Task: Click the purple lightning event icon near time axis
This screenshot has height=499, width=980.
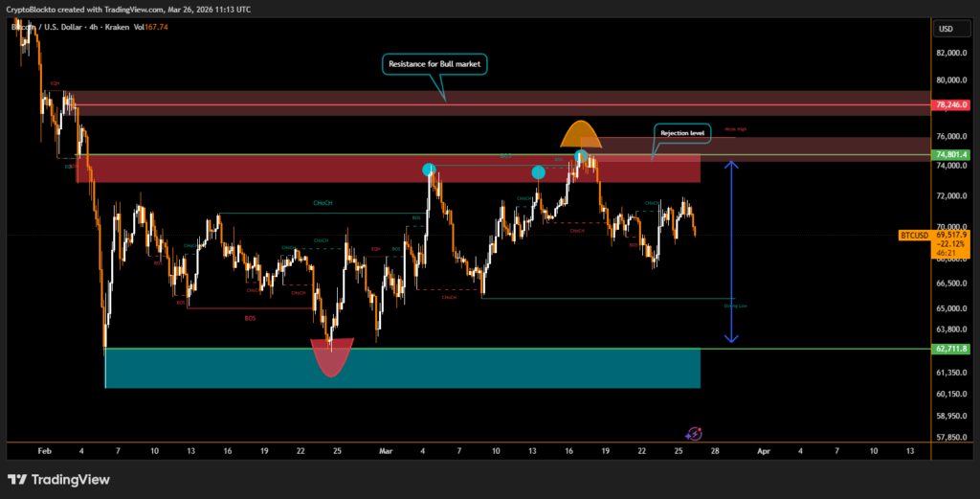Action: point(696,434)
